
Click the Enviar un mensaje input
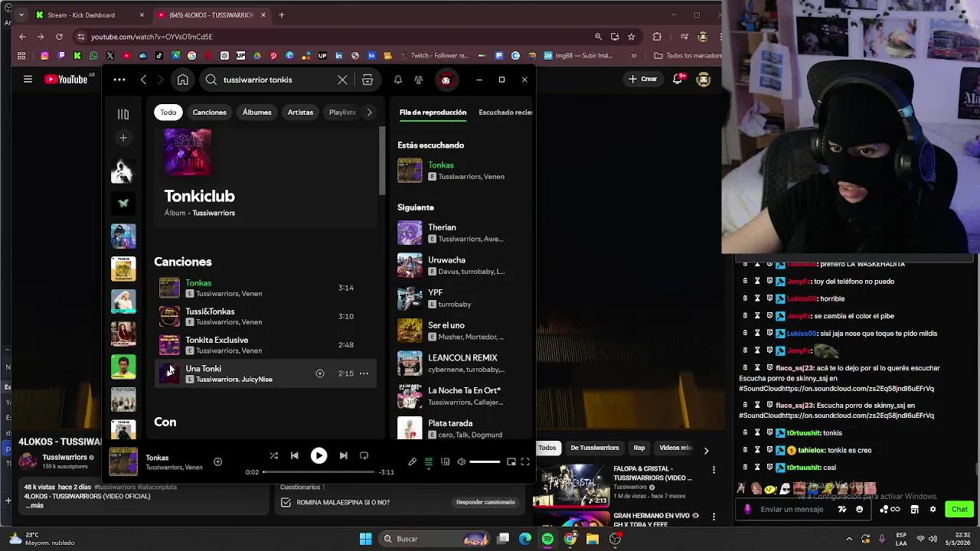[792, 509]
